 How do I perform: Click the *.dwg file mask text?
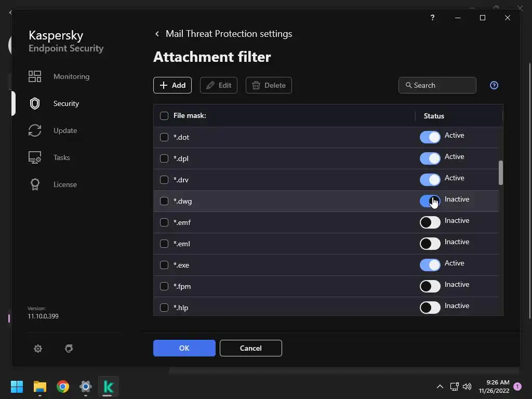[x=182, y=202]
